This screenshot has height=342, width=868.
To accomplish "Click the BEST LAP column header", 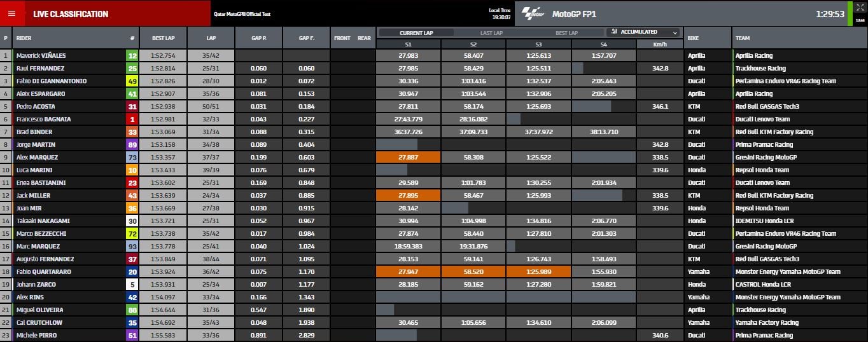I will [x=164, y=38].
